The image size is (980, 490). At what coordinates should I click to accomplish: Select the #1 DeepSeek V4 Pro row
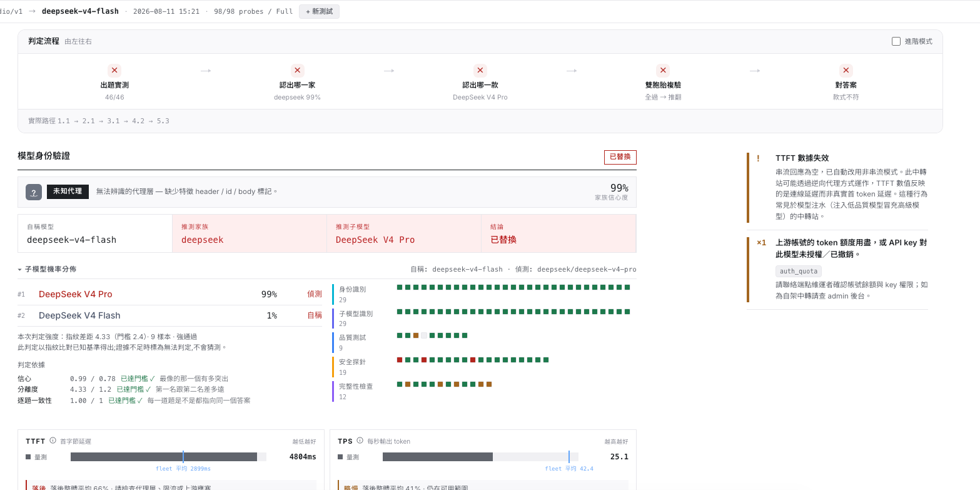tap(169, 294)
